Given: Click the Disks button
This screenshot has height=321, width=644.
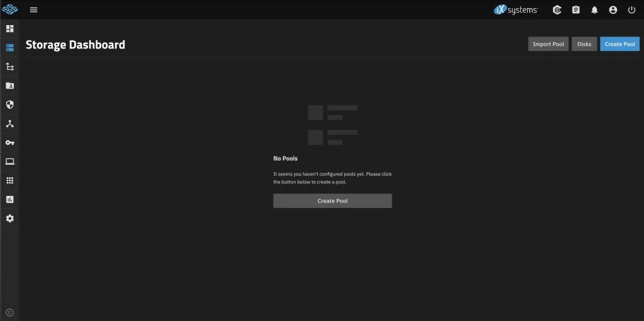Looking at the screenshot, I should [x=584, y=44].
